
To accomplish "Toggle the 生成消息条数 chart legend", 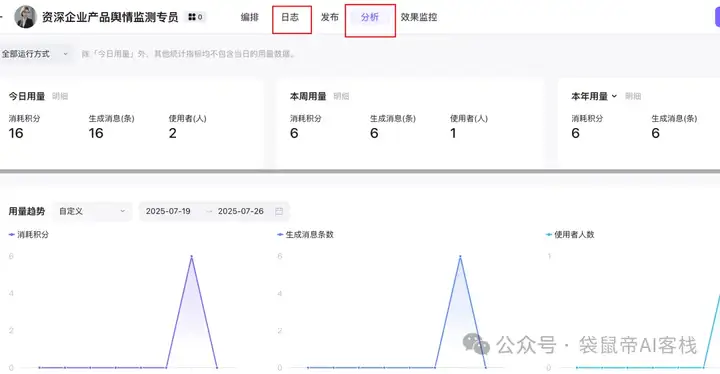I will [x=305, y=234].
